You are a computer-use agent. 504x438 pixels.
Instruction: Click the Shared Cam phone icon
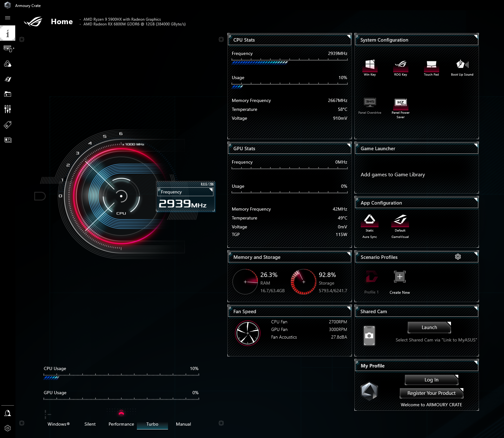pyautogui.click(x=369, y=336)
